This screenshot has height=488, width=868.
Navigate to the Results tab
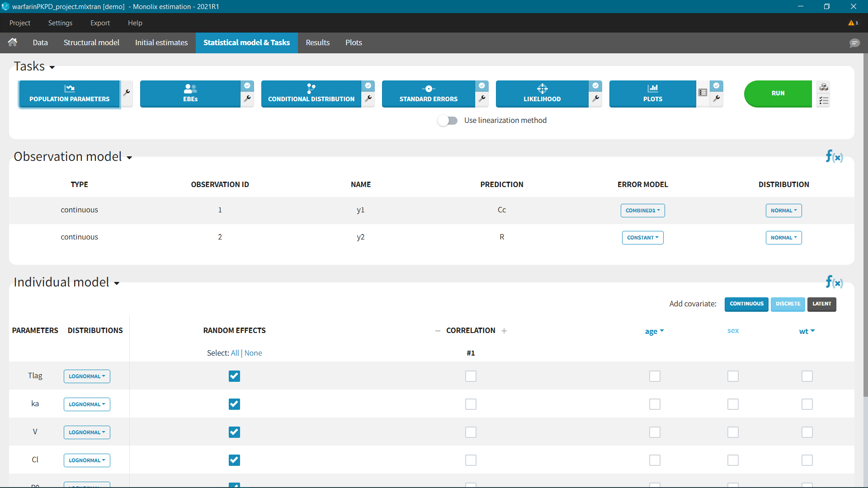pos(318,42)
